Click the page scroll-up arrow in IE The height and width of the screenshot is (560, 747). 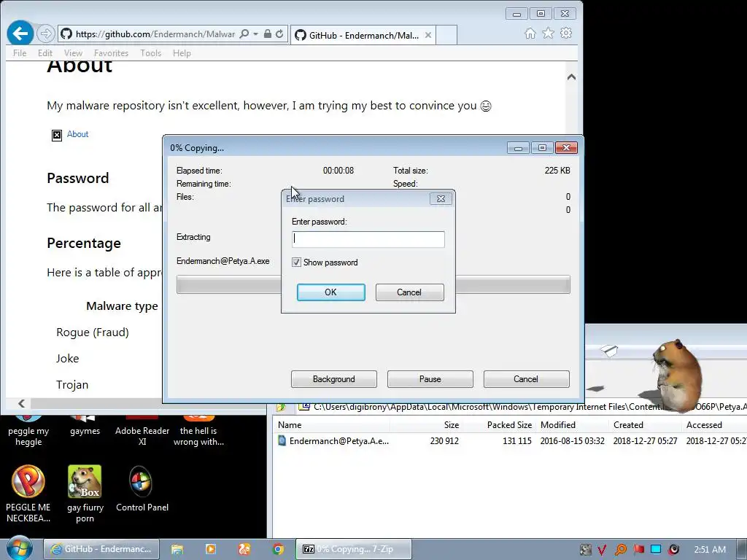(x=571, y=77)
